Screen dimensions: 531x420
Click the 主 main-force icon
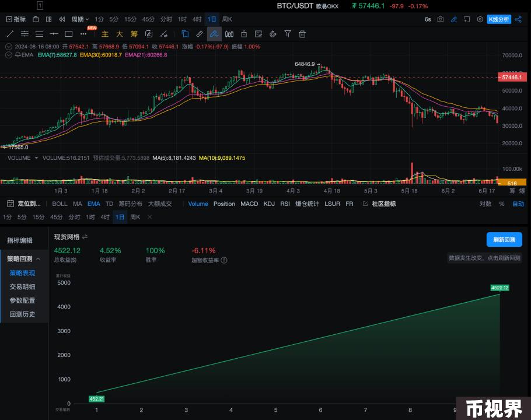point(105,34)
